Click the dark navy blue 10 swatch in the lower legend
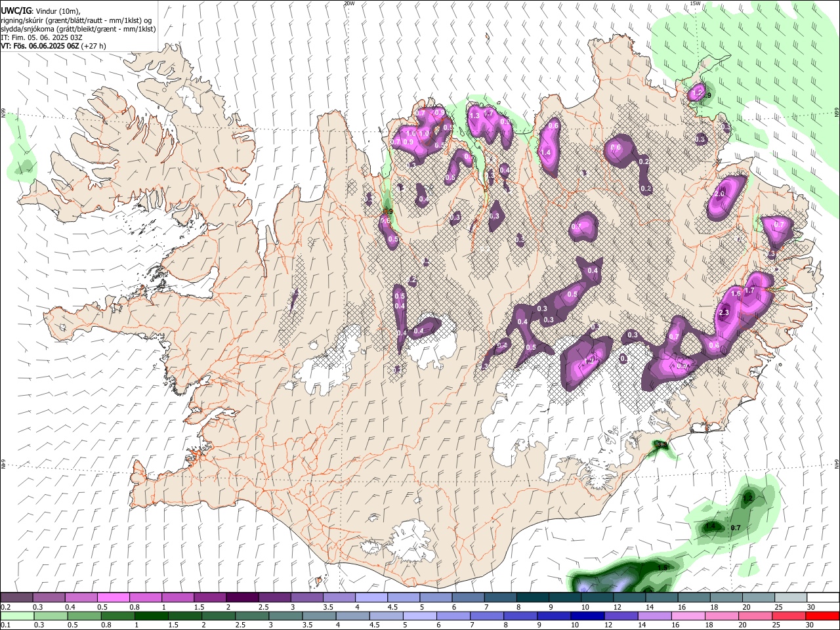The height and width of the screenshot is (630, 840). click(x=587, y=616)
